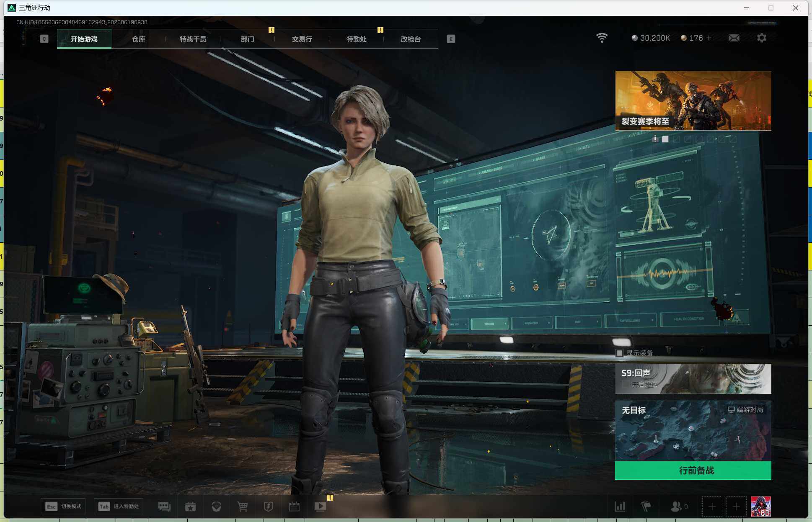The height and width of the screenshot is (522, 812).
Task: Click the Delta Force app icon in title bar
Action: point(12,8)
